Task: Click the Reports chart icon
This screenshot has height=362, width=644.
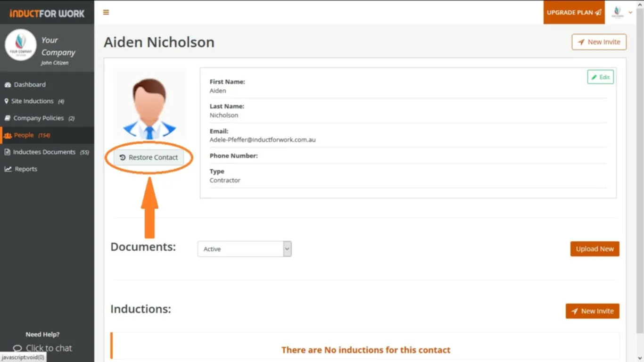Action: pos(8,169)
